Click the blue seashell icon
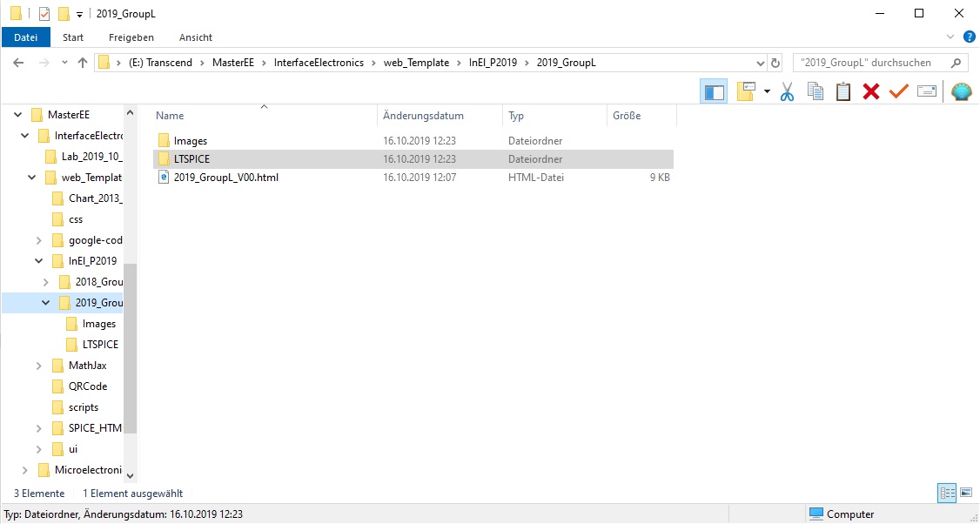980x524 pixels. point(962,91)
